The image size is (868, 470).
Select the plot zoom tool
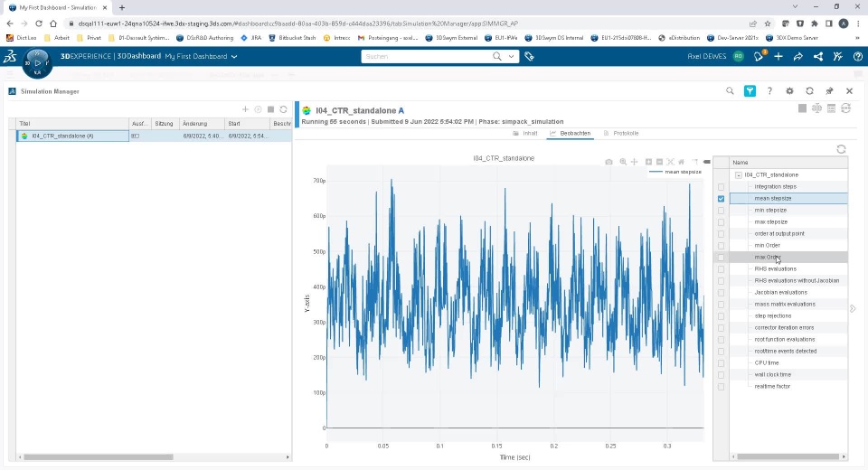623,162
